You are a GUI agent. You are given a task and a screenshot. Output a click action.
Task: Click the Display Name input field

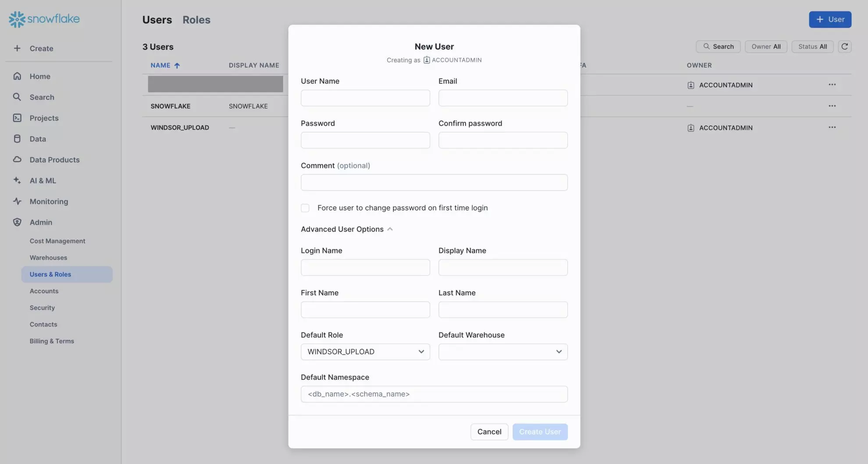(x=503, y=267)
